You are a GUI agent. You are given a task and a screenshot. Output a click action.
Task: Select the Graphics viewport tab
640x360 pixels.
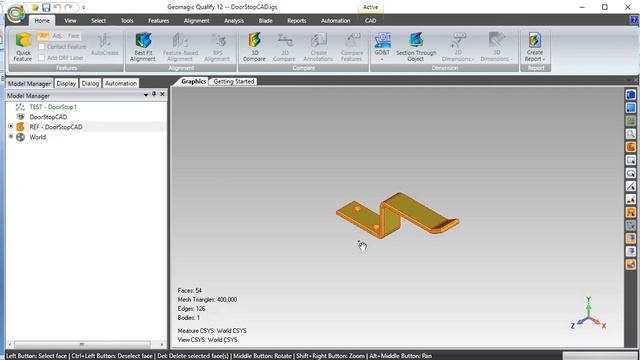pos(193,82)
